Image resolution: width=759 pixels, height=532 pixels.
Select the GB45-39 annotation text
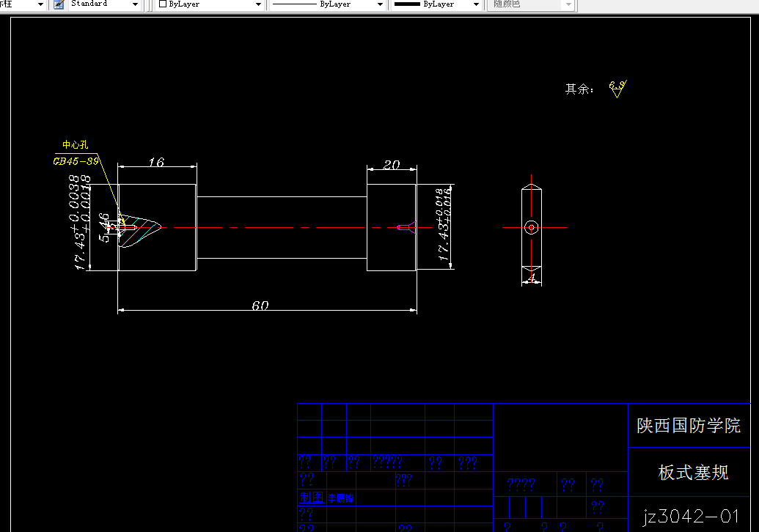click(76, 161)
